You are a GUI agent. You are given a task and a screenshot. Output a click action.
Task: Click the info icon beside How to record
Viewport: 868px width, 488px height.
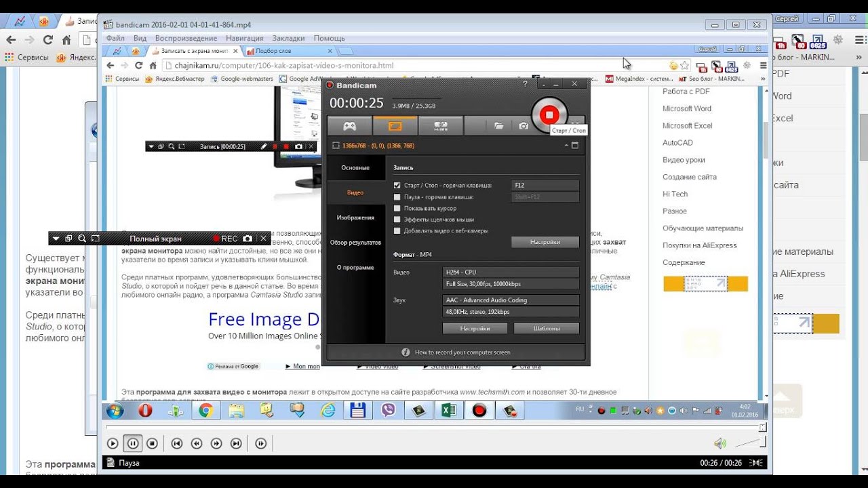click(x=406, y=352)
